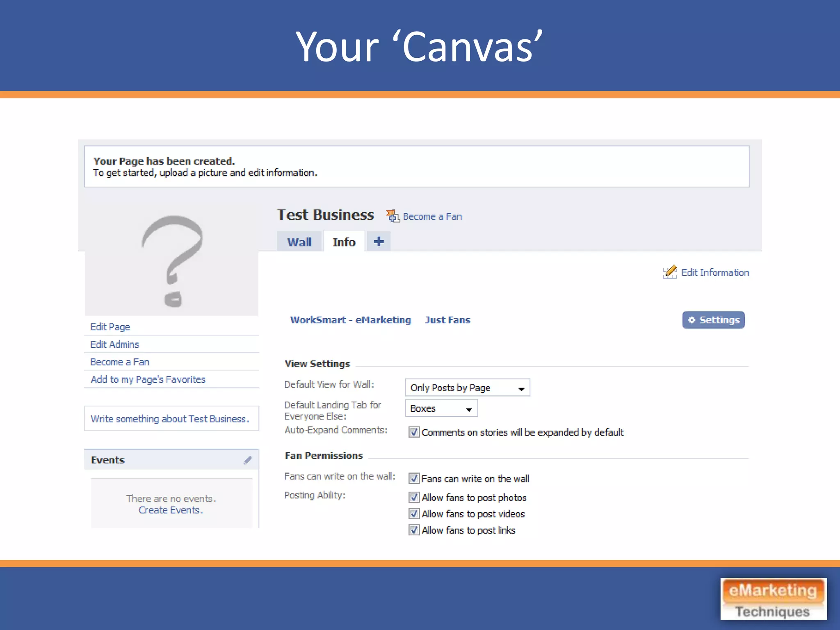
Task: Click 'Your Page has been created.' text
Action: pyautogui.click(x=164, y=161)
